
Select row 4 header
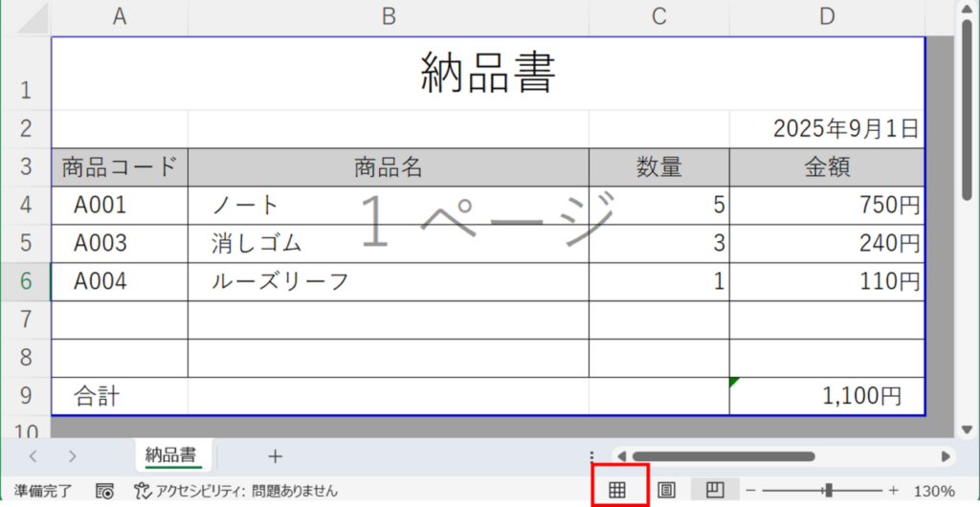click(x=25, y=206)
